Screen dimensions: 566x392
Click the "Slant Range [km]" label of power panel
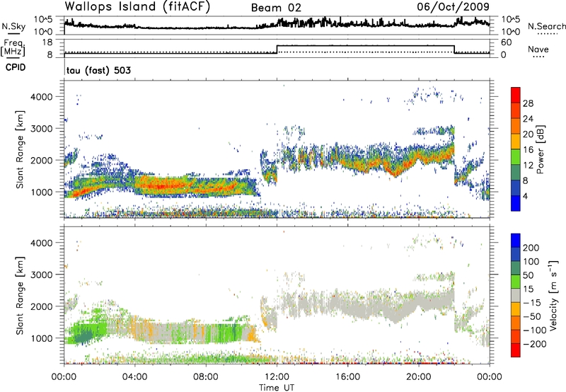click(x=20, y=149)
